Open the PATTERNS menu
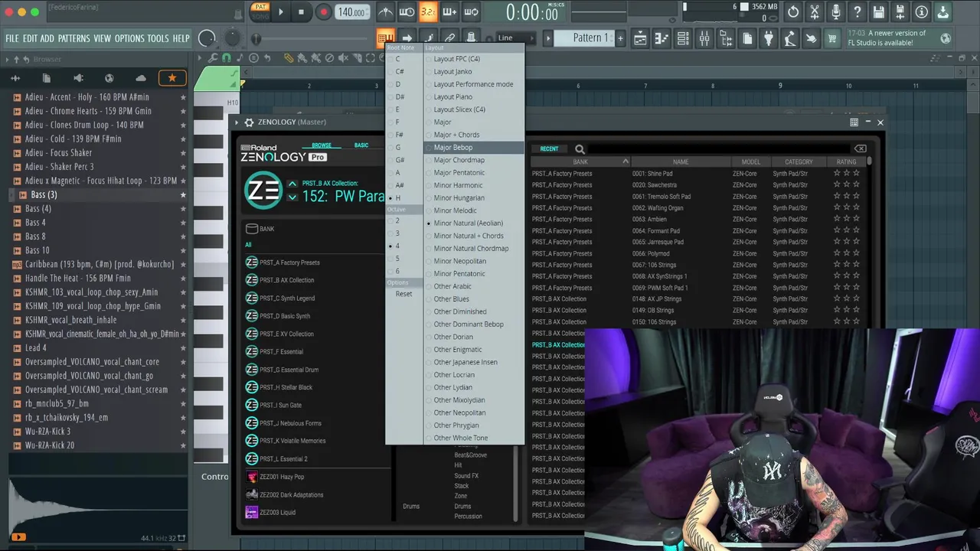This screenshot has height=551, width=980. click(74, 38)
